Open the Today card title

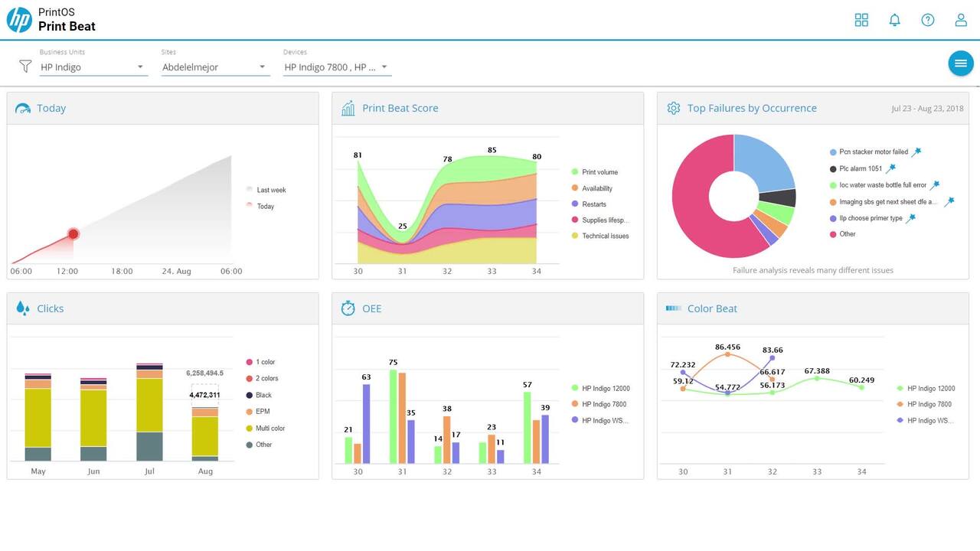coord(51,109)
